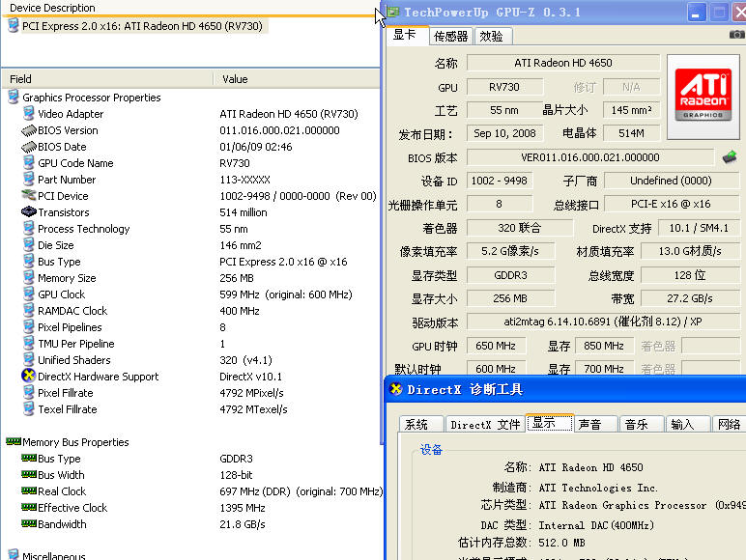Select the Pixel Fillrate row
The height and width of the screenshot is (560, 746).
tap(191, 393)
